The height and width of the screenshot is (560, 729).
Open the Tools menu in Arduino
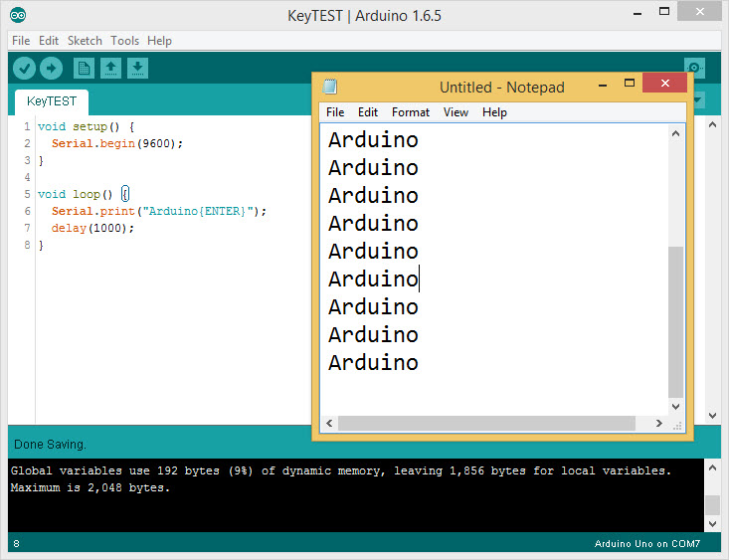click(124, 41)
